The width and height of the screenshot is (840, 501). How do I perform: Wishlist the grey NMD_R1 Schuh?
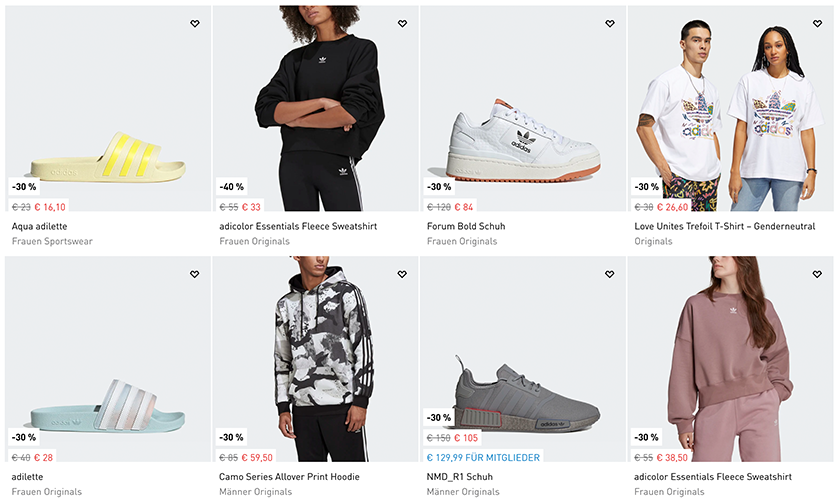610,274
